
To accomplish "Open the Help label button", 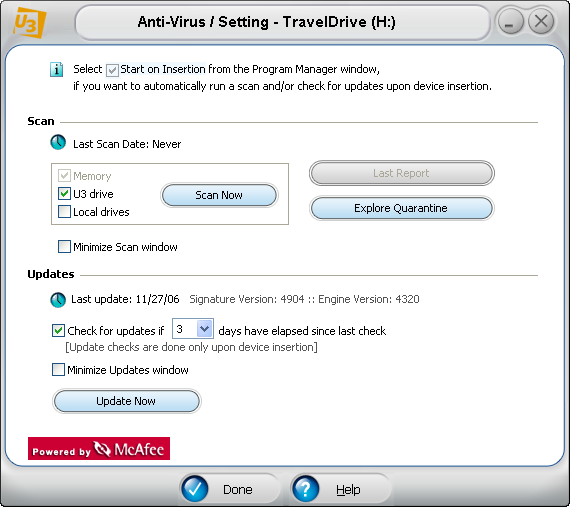I will pyautogui.click(x=348, y=490).
